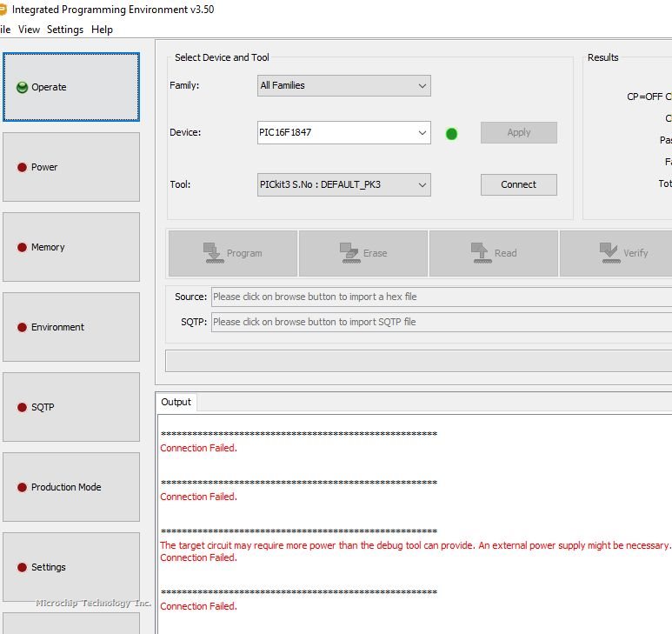Viewport: 672px width, 634px height.
Task: Click the Read device icon button
Action: (493, 253)
